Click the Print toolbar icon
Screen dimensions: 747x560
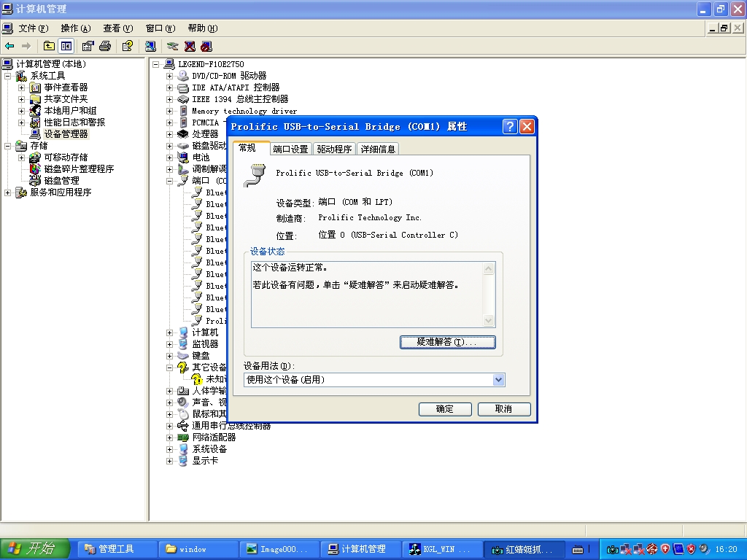pos(105,46)
